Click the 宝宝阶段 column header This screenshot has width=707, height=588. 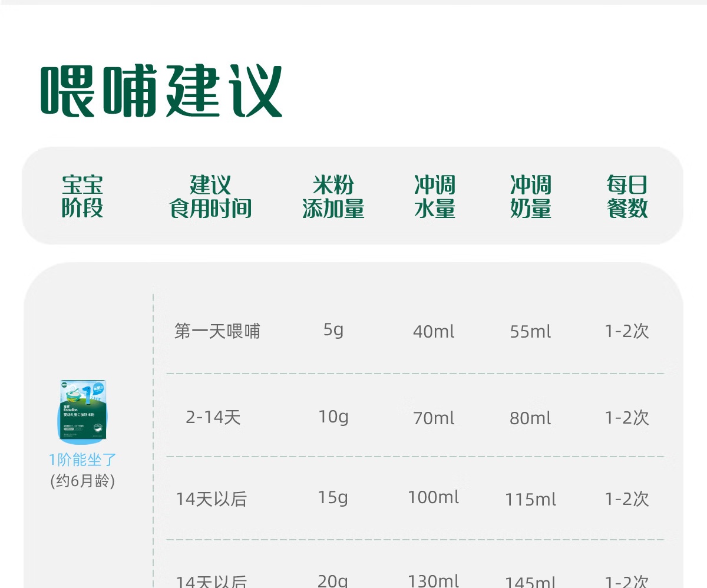pos(82,196)
